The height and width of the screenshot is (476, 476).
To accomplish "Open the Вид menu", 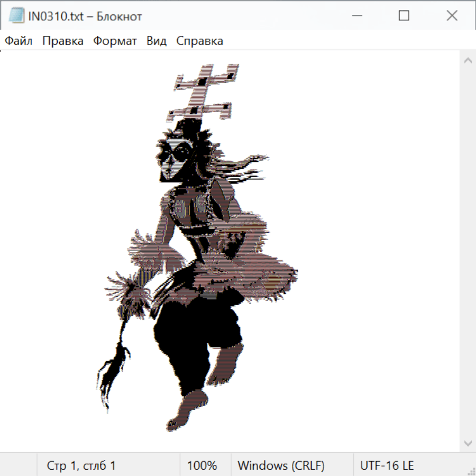I will pos(157,41).
